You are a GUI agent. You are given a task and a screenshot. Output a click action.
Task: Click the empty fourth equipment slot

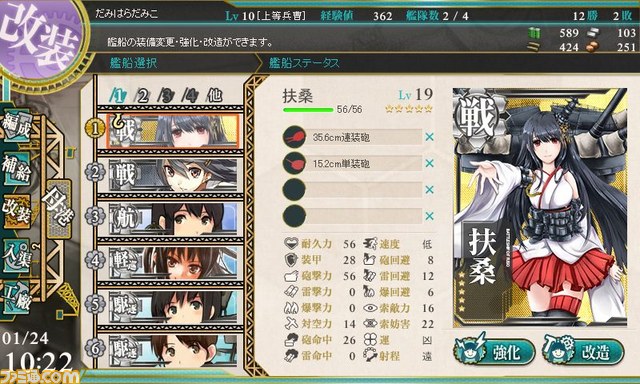pos(352,216)
